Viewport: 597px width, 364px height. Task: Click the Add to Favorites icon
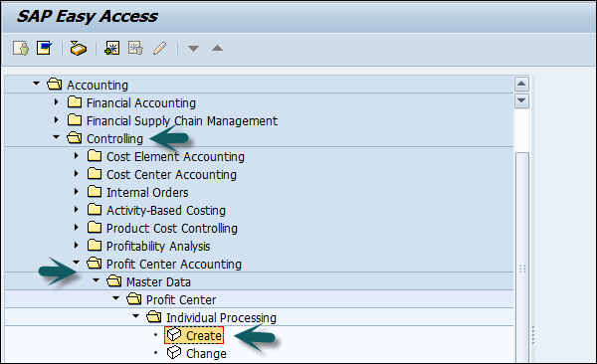(x=111, y=48)
